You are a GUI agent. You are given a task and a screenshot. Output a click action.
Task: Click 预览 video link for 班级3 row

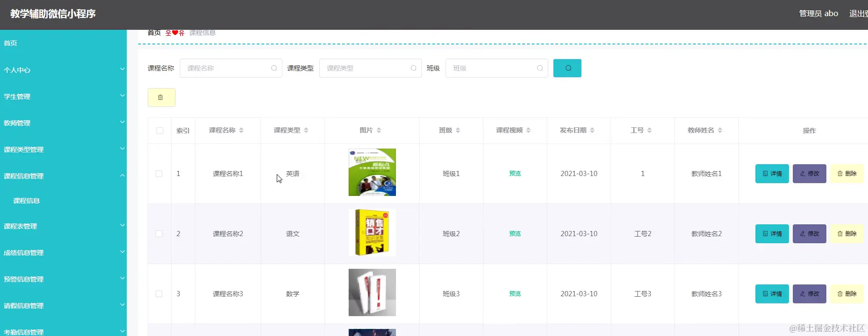(515, 294)
